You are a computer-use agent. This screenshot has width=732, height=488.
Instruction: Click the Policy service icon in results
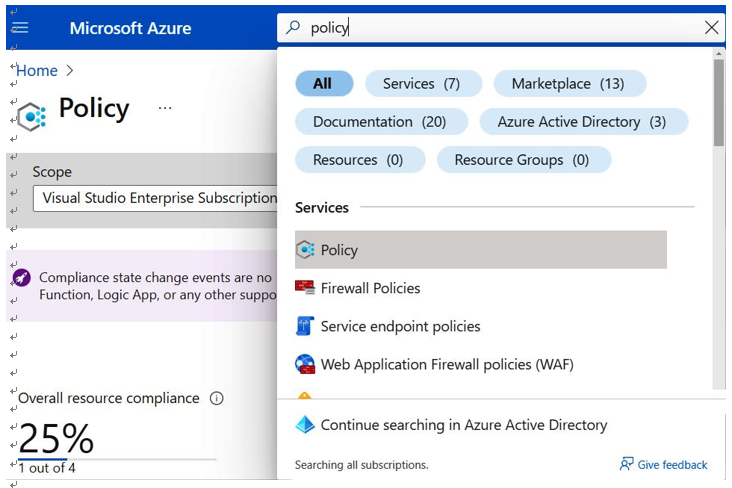305,250
